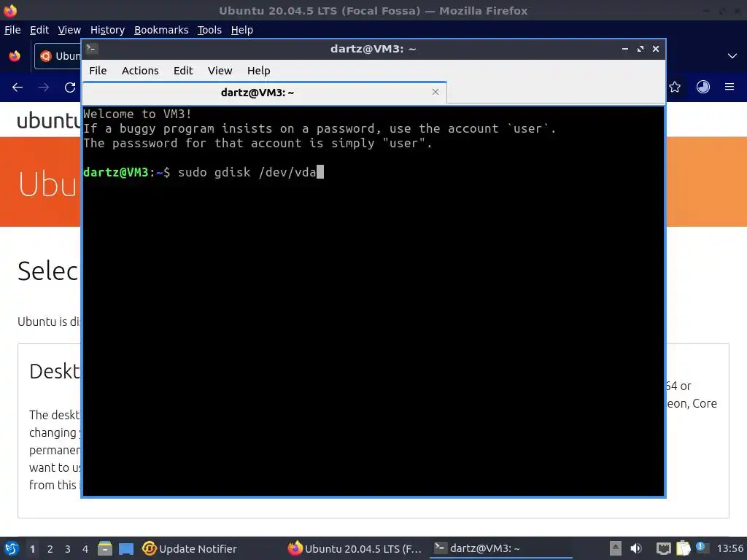The width and height of the screenshot is (747, 560).
Task: Select the dartz@VM3 terminal tab
Action: pyautogui.click(x=264, y=93)
